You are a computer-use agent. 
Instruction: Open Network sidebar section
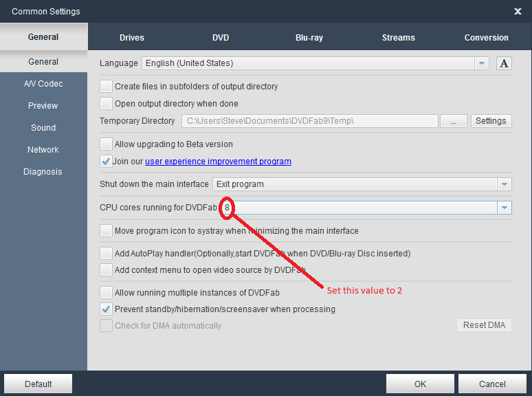[x=43, y=150]
